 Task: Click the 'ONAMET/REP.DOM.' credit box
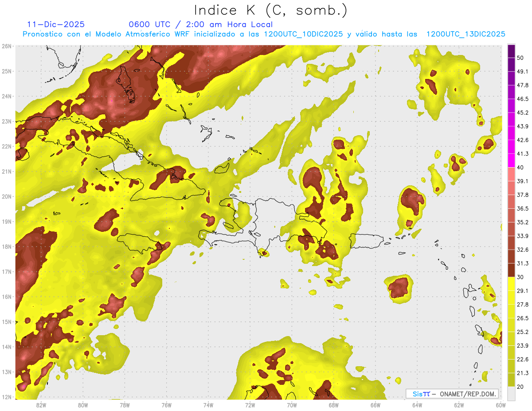[x=452, y=394]
